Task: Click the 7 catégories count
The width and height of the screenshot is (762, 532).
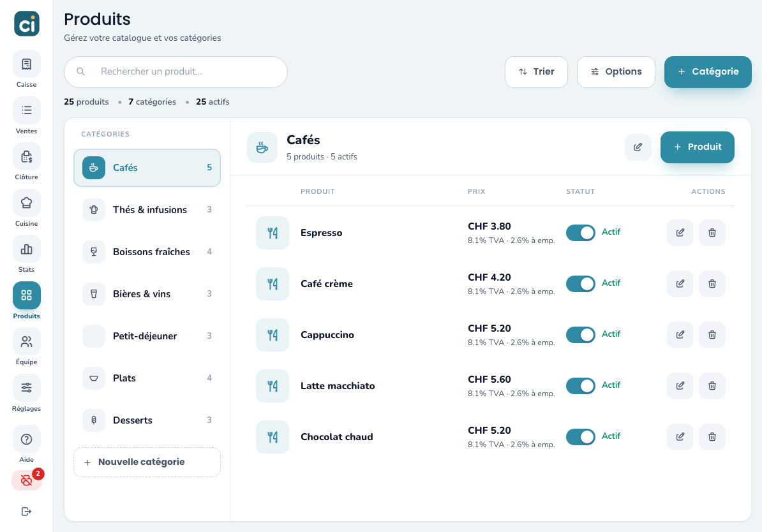Action: pos(152,102)
